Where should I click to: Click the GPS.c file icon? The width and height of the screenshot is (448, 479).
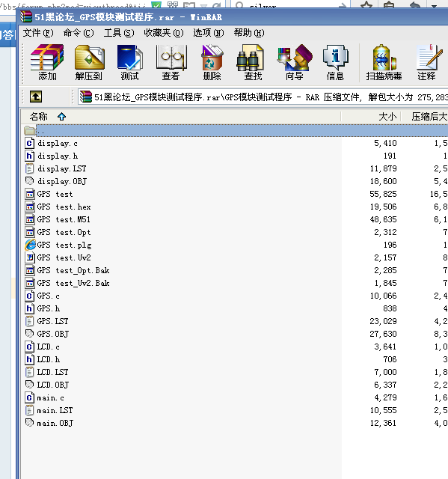[x=29, y=296]
